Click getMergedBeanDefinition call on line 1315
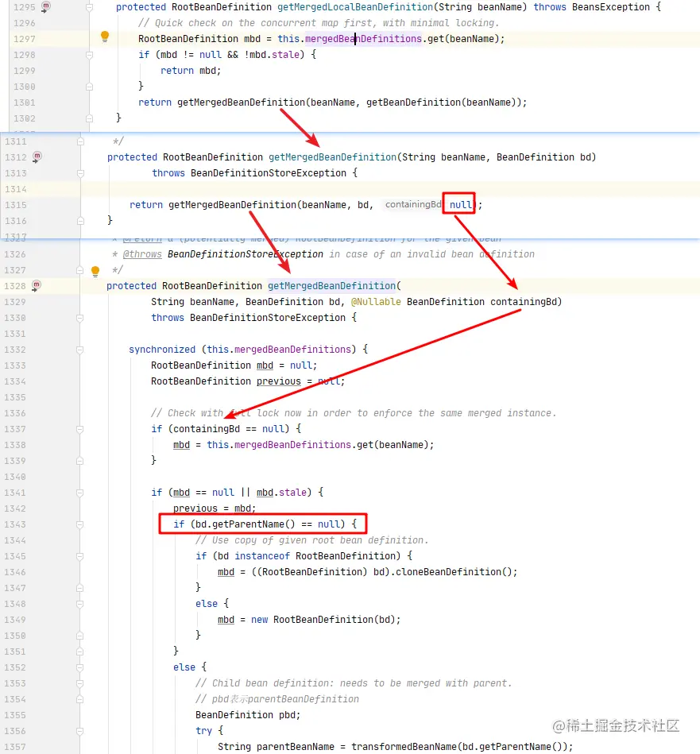The image size is (700, 754). [x=232, y=205]
